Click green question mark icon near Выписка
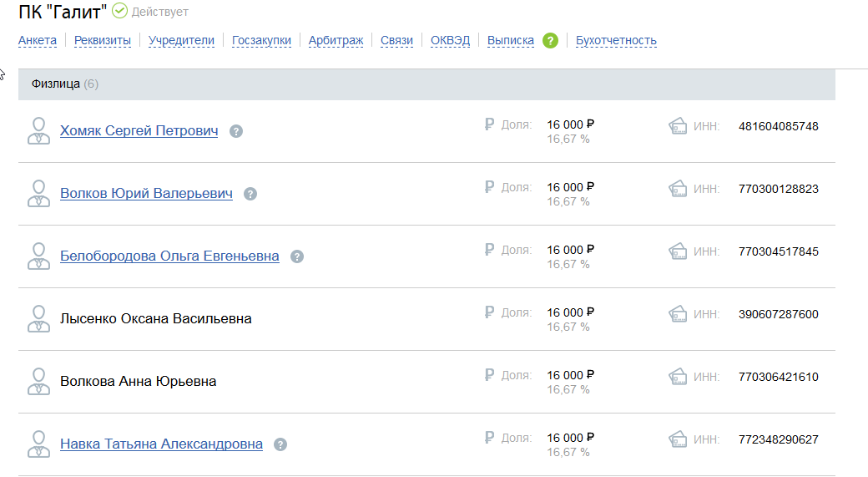The height and width of the screenshot is (477, 868). pos(550,40)
